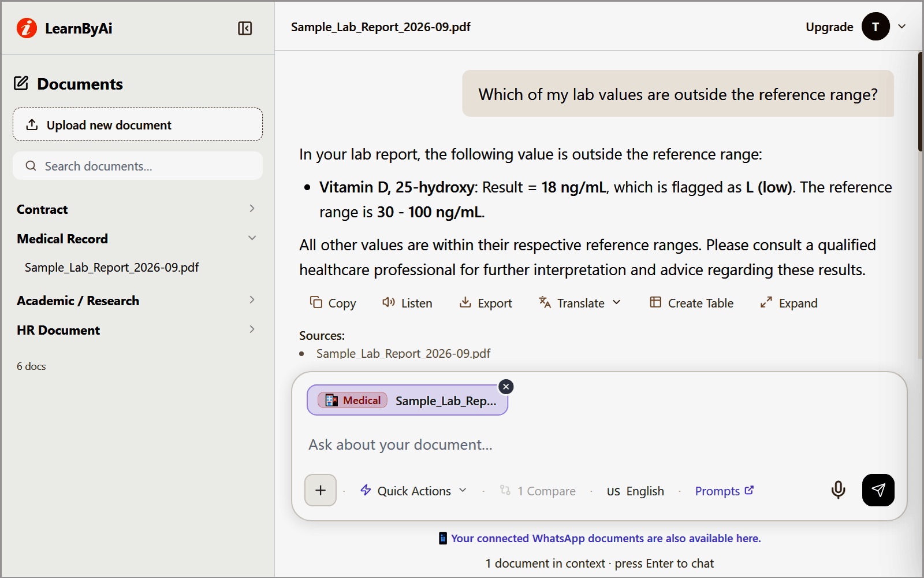The height and width of the screenshot is (578, 924).
Task: Focus the Search documents field
Action: click(x=137, y=166)
